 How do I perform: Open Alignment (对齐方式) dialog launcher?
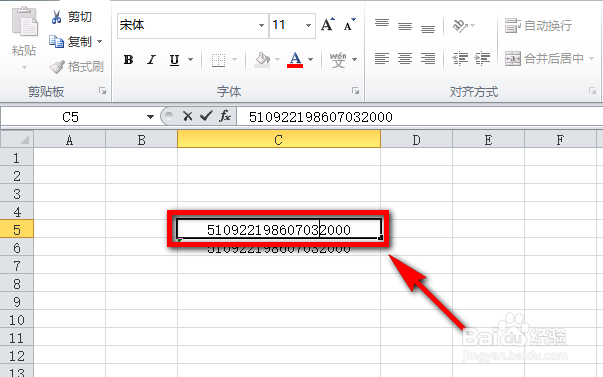point(592,91)
